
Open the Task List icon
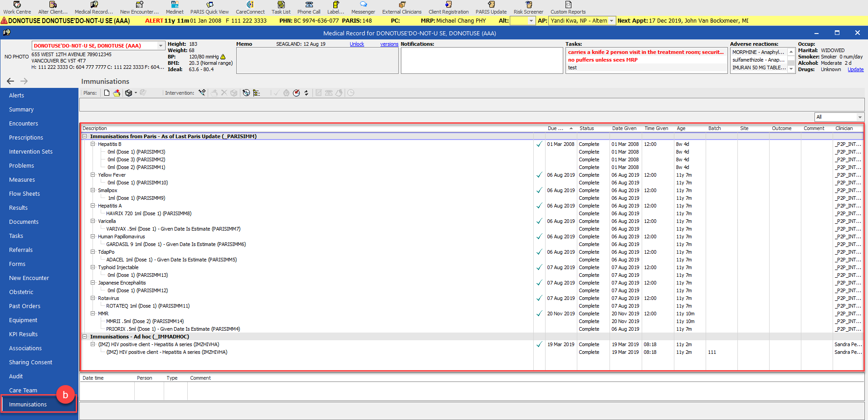tap(281, 8)
